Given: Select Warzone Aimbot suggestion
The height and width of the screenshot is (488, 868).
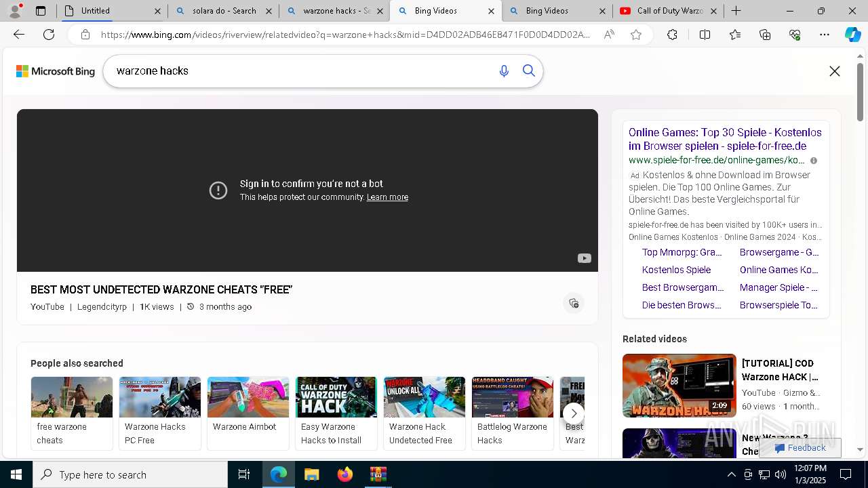Looking at the screenshot, I should click(248, 413).
